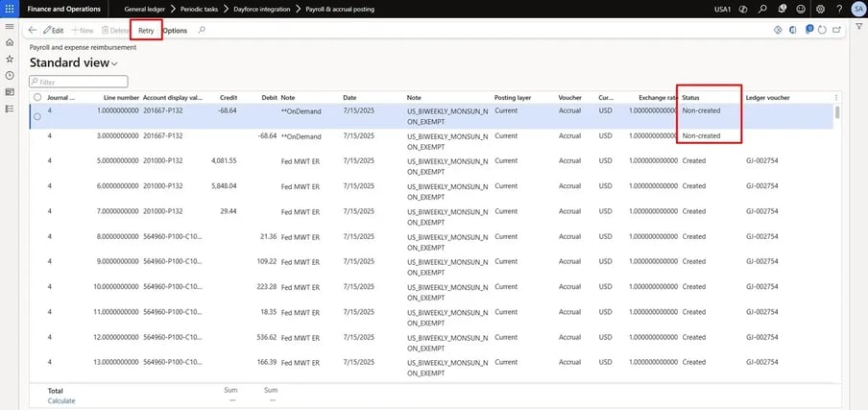The height and width of the screenshot is (410, 868).
Task: Open the grid filter pane funnel
Action: (858, 27)
